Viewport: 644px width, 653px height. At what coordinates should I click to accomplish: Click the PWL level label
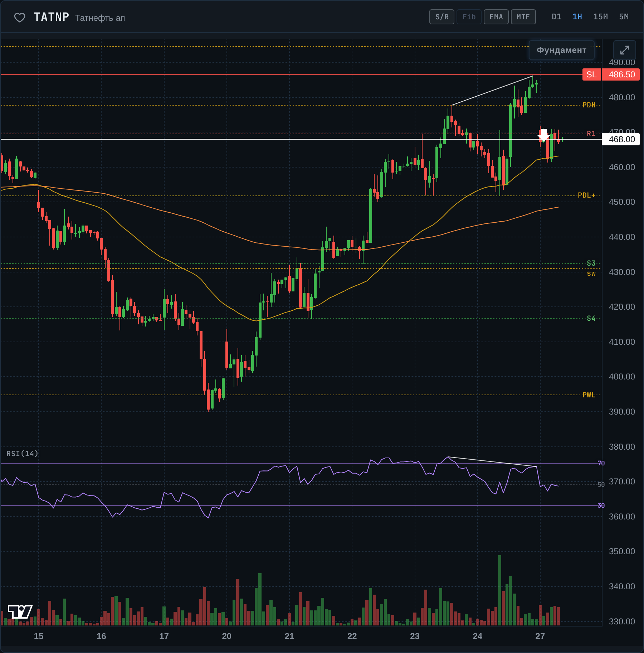pos(589,395)
